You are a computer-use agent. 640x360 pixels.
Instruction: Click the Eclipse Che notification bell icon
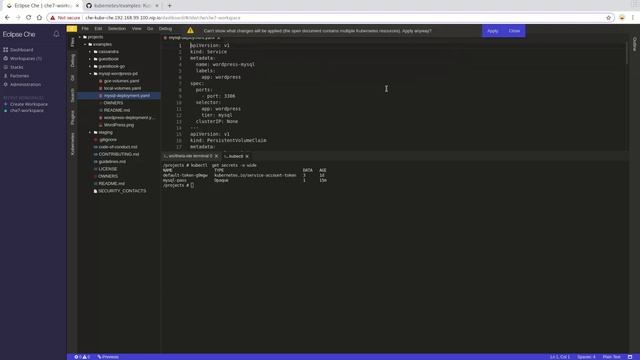56,34
